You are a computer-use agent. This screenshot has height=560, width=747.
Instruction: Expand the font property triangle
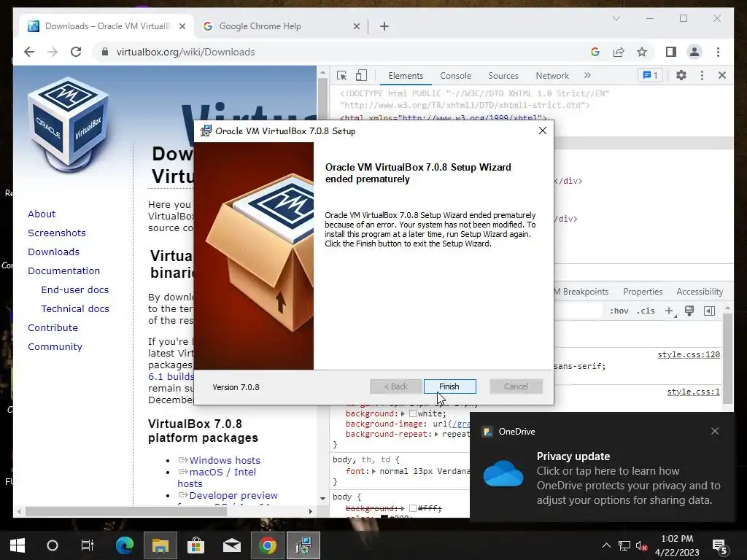[374, 472]
